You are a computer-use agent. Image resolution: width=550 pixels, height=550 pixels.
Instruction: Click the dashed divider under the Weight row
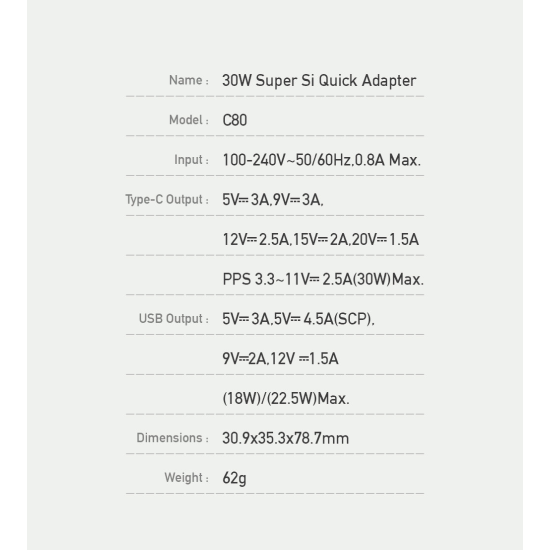[x=275, y=494]
